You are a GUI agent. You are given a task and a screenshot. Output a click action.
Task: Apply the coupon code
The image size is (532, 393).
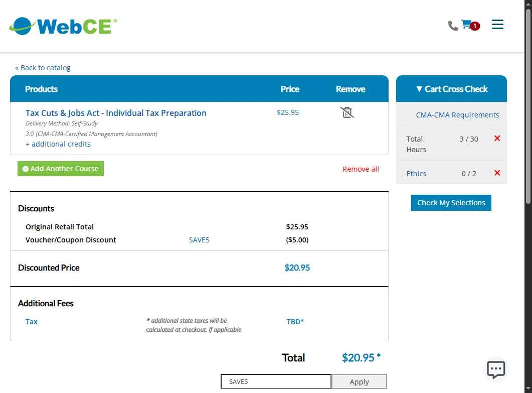tap(359, 381)
